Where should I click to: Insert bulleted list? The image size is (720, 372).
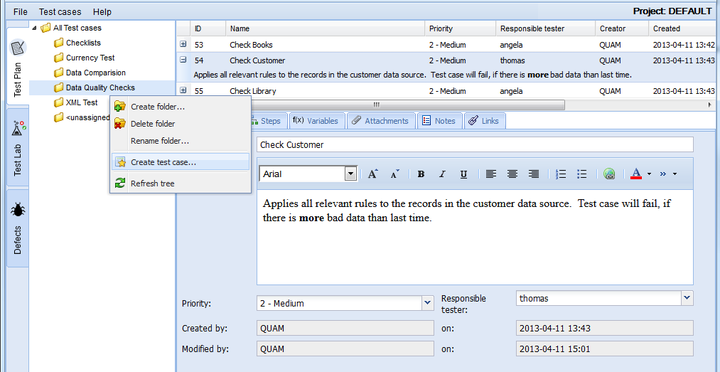click(582, 174)
